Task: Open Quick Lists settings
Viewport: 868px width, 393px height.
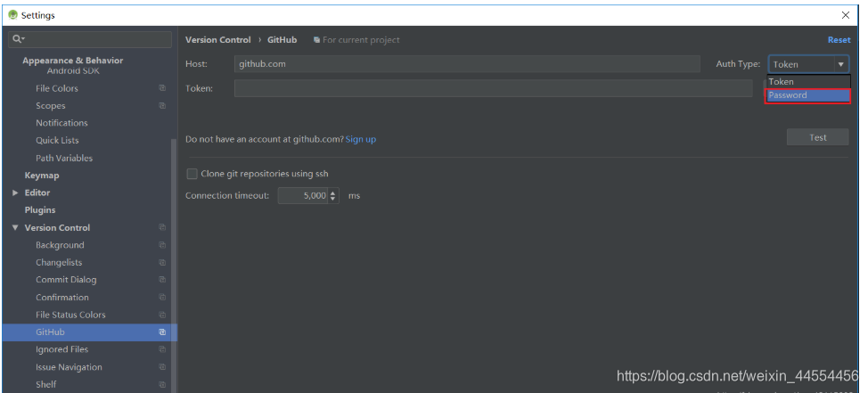Action: [57, 141]
